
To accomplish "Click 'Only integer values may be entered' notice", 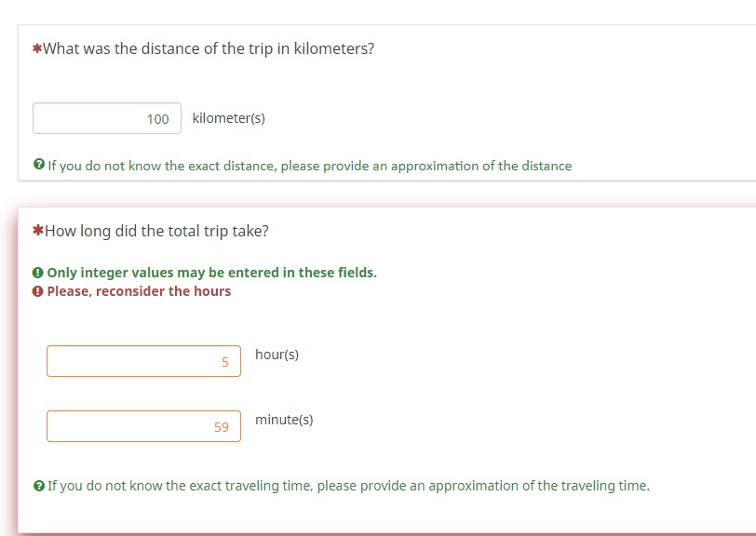I will tap(211, 273).
